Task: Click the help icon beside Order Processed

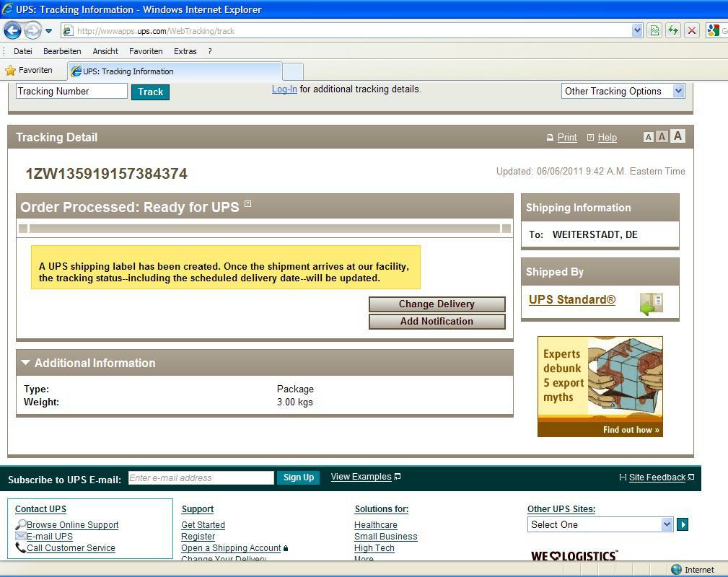Action: 247,204
